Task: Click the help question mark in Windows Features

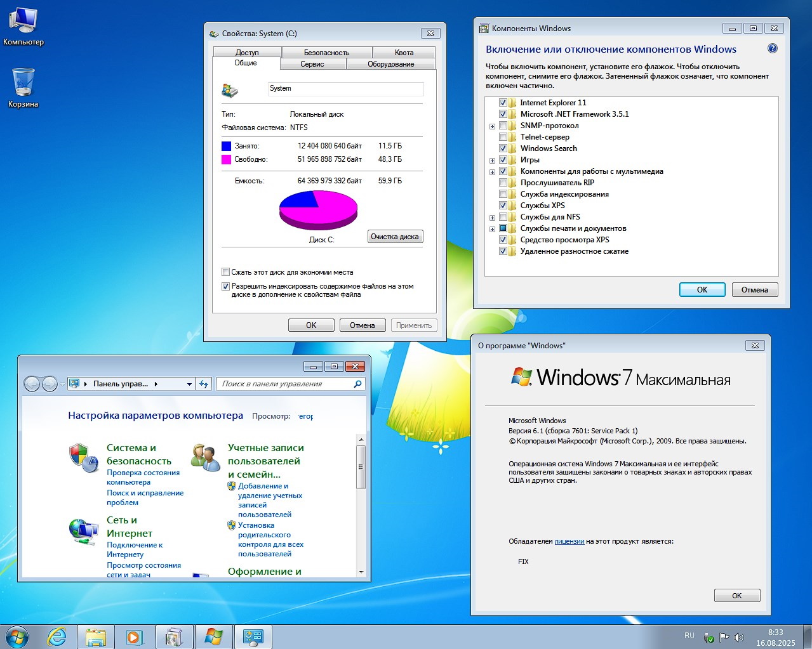Action: pyautogui.click(x=773, y=48)
